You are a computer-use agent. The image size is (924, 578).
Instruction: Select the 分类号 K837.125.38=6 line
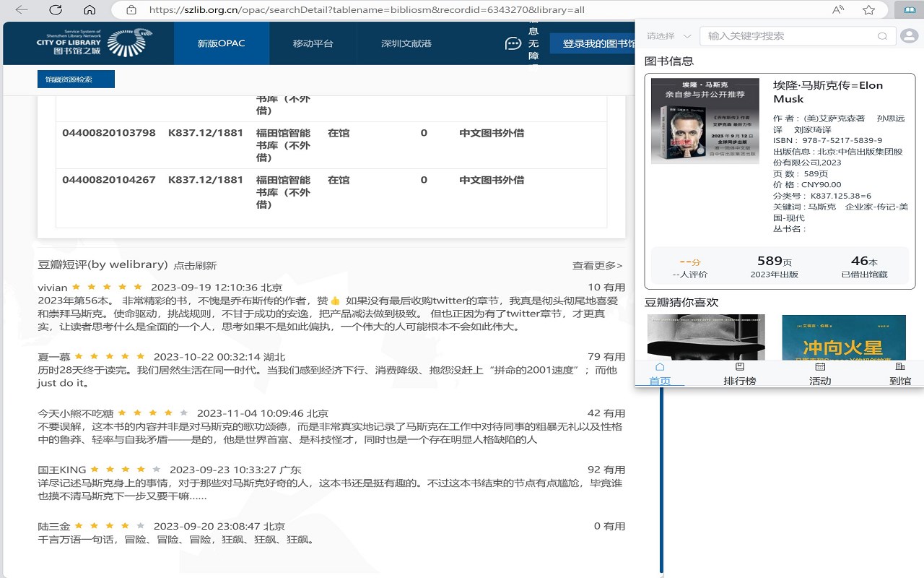coord(822,196)
